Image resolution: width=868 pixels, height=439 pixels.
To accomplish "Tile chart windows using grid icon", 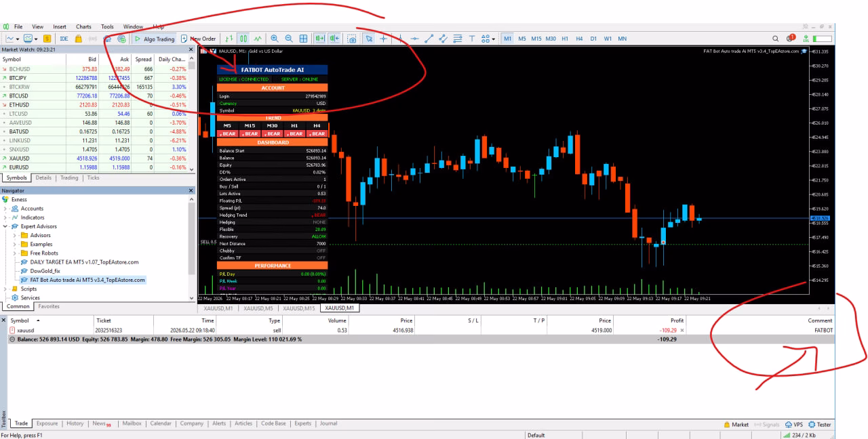I will (303, 39).
